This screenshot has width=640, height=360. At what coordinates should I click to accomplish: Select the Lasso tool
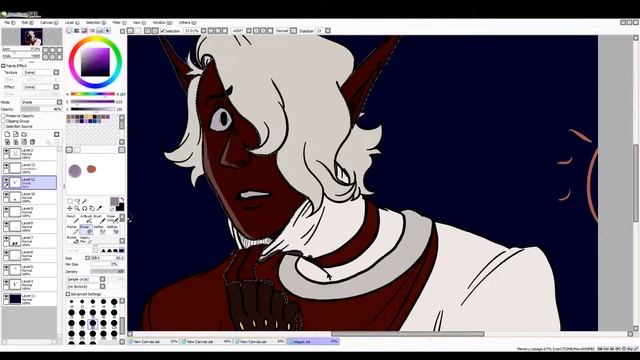point(77,201)
